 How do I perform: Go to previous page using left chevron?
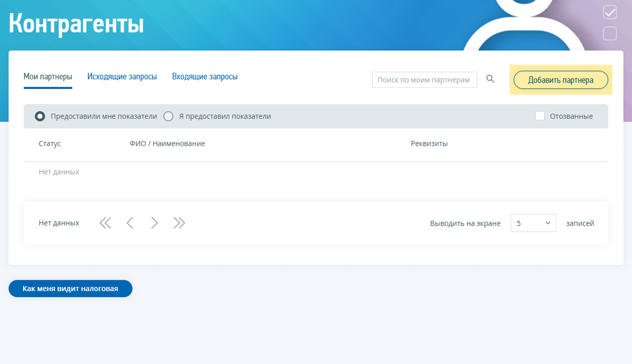(x=130, y=223)
